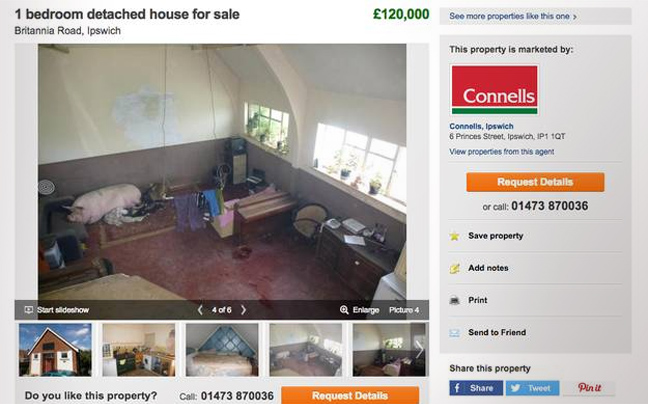648x404 pixels.
Task: Click the Add notes pencil icon
Action: click(455, 269)
